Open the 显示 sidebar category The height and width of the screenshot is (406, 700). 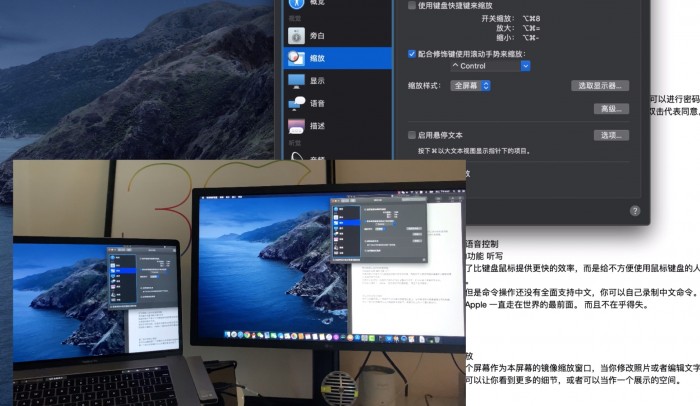(338, 81)
